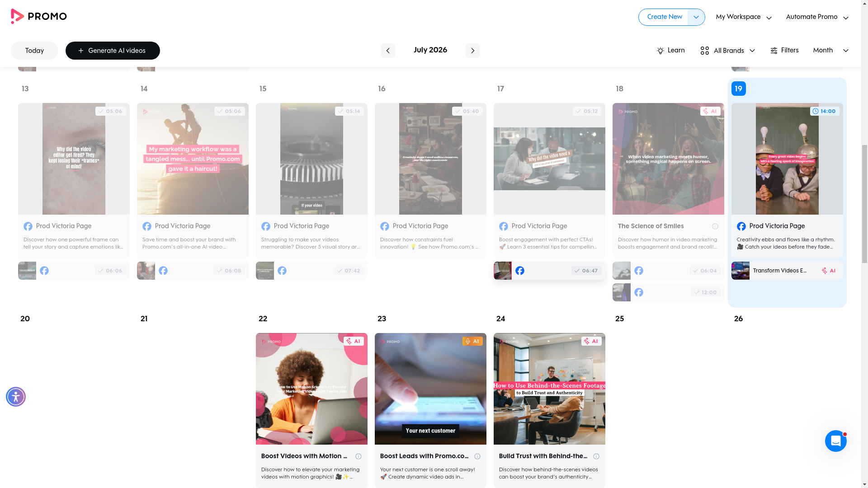Open the chat support bubble
This screenshot has width=868, height=488.
835,441
